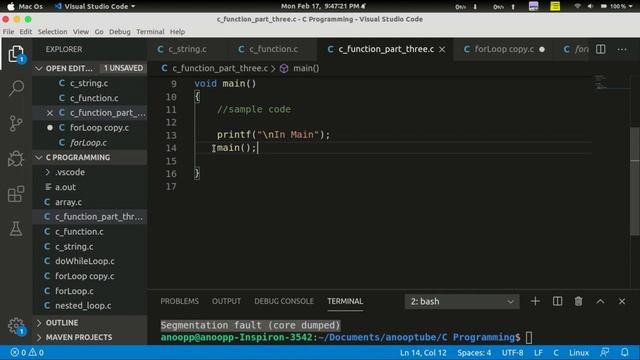Image resolution: width=640 pixels, height=360 pixels.
Task: Show errors and warnings count in status bar
Action: pos(27,352)
